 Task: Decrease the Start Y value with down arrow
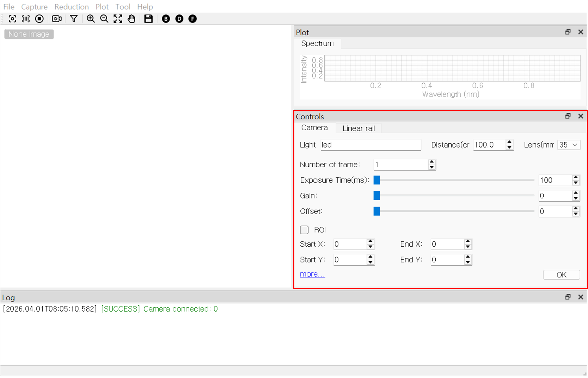[370, 263]
